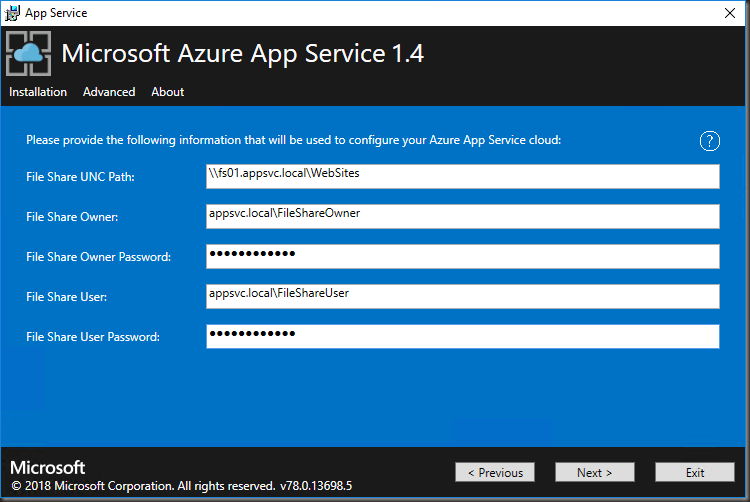Click the Azure cloud logo in header
This screenshot has width=750, height=502.
(28, 53)
